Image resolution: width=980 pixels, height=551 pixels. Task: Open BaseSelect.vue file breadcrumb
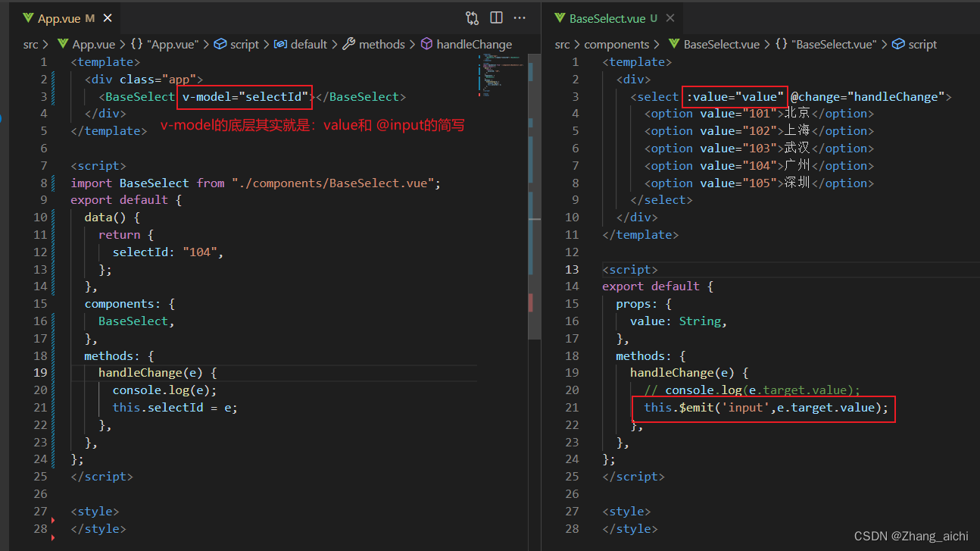[722, 45]
